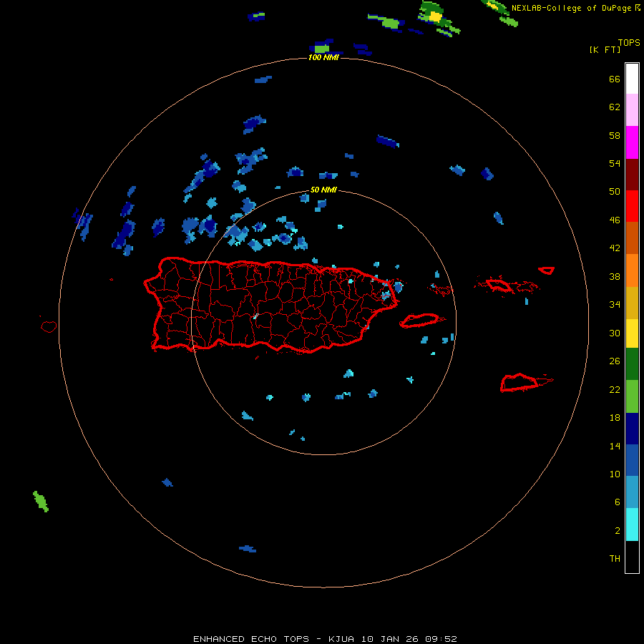Click legend value "34"
This screenshot has height=644, width=644.
click(615, 305)
